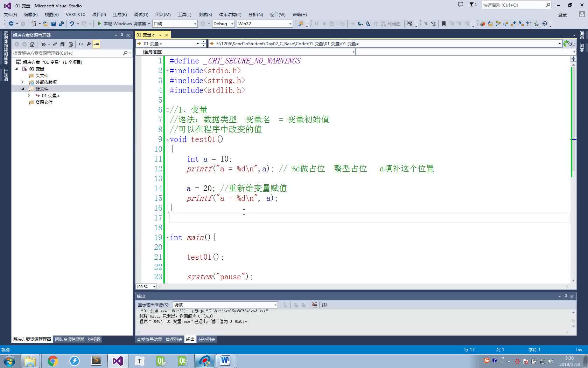The height and width of the screenshot is (368, 588).
Task: Click the Undo arrow icon
Action: point(72,23)
